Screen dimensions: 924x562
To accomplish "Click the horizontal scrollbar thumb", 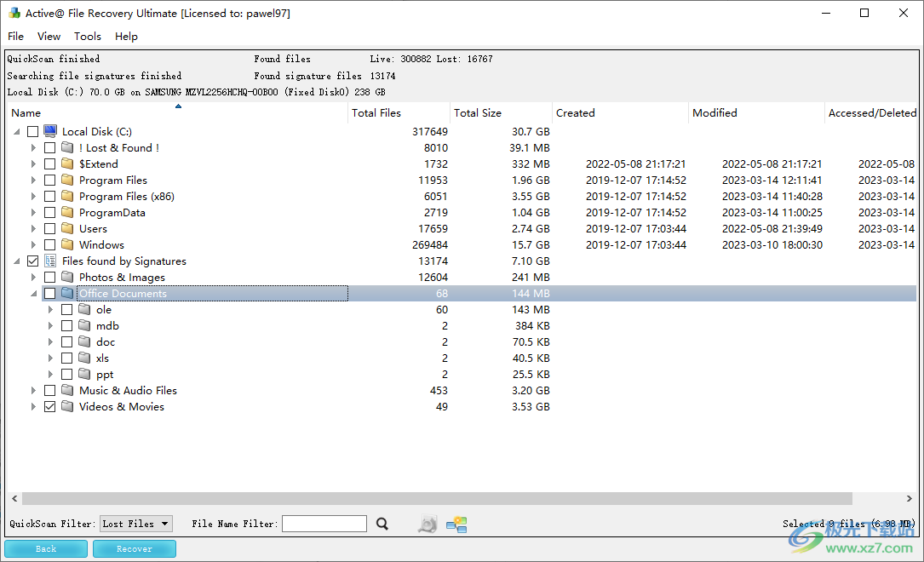I will click(437, 498).
